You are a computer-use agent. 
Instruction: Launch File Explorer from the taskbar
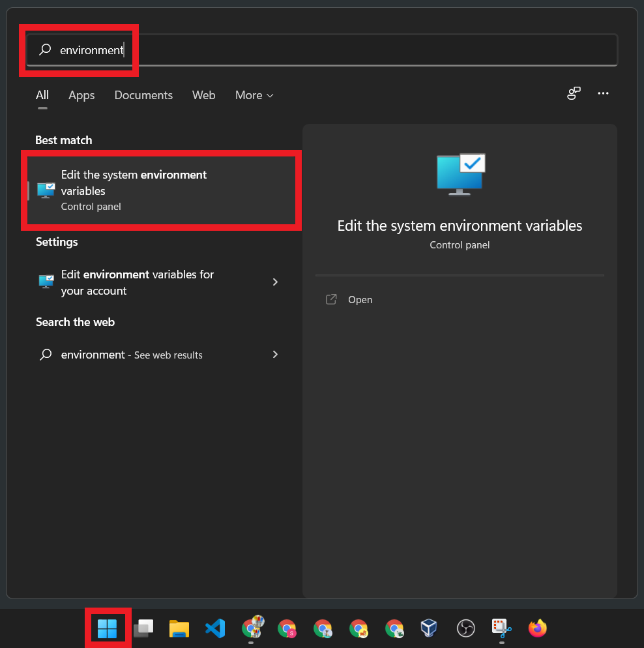coord(179,628)
